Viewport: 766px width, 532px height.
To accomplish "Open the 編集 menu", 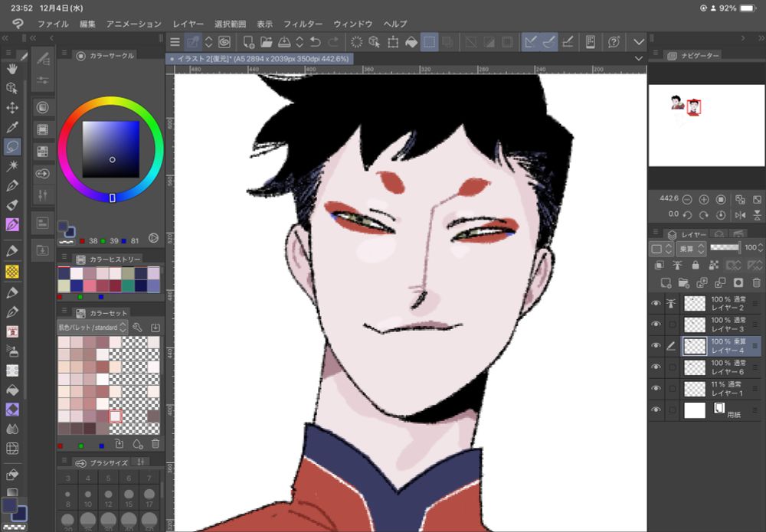I will pyautogui.click(x=88, y=24).
